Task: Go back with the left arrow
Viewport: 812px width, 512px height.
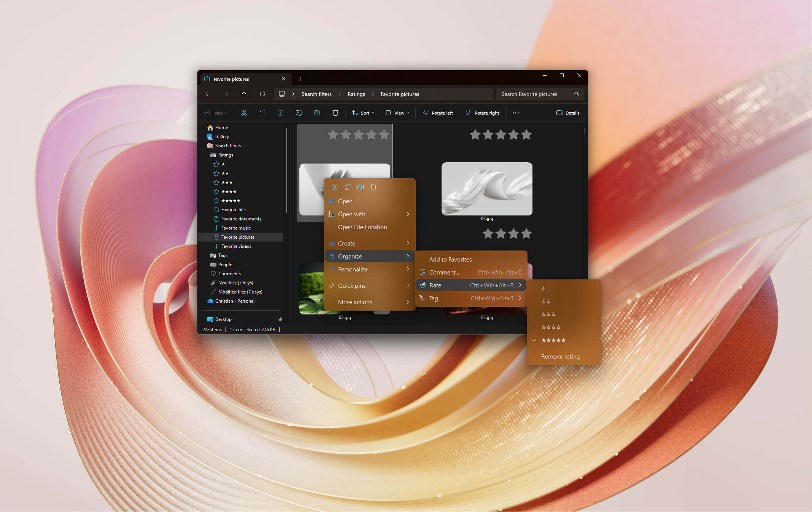Action: 208,94
